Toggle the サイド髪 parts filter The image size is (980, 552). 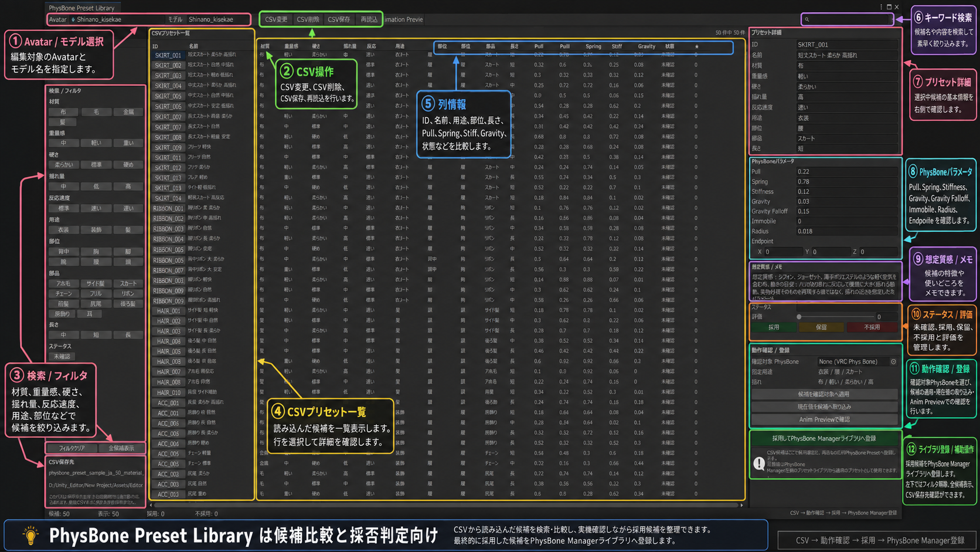(96, 283)
